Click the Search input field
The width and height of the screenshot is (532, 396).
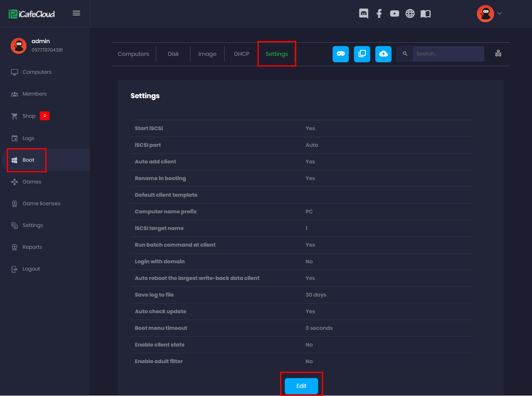pyautogui.click(x=447, y=54)
